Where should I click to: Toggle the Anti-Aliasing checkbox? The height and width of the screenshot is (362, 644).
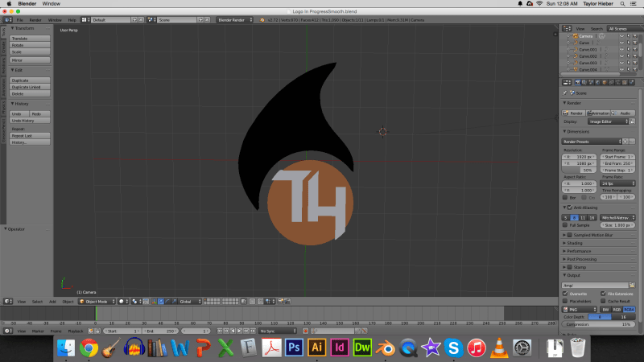[x=570, y=208]
